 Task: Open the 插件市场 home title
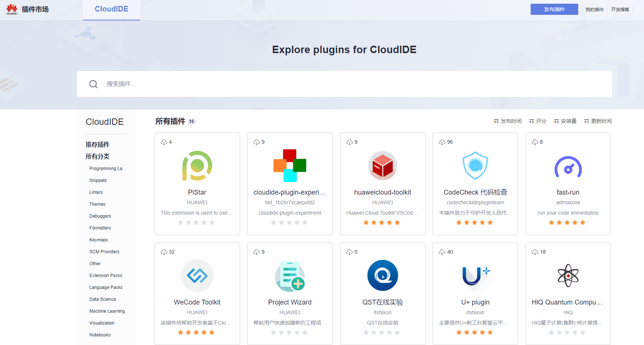tap(35, 9)
